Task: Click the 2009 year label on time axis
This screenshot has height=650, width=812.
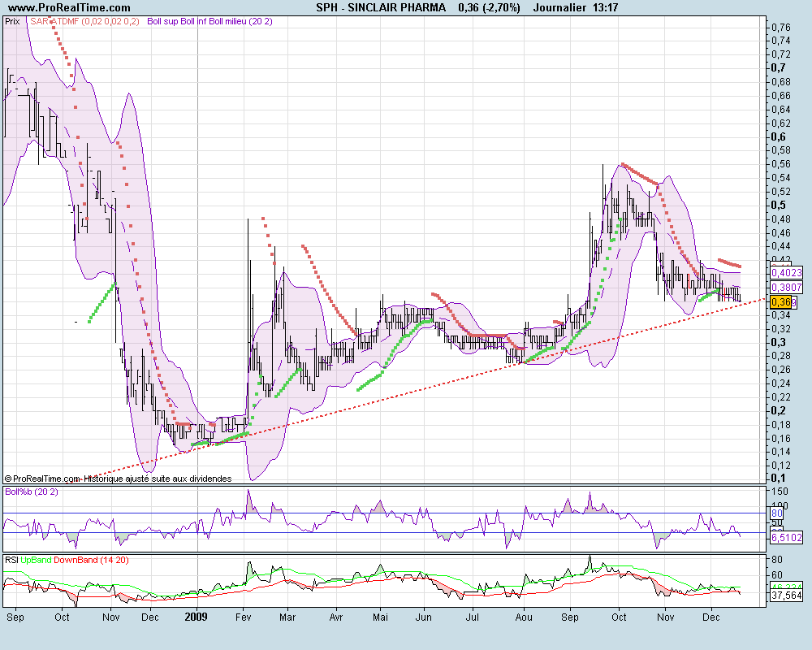Action: point(197,617)
